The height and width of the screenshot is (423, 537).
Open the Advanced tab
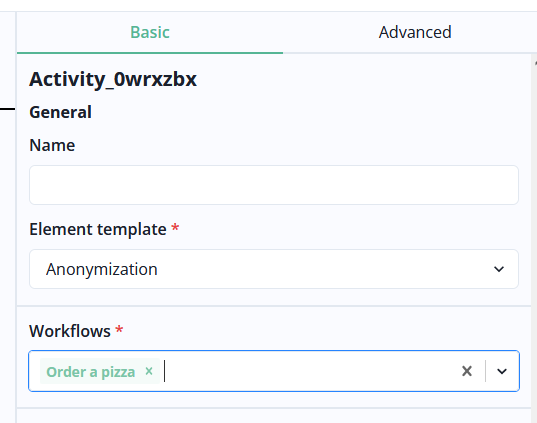tap(415, 33)
